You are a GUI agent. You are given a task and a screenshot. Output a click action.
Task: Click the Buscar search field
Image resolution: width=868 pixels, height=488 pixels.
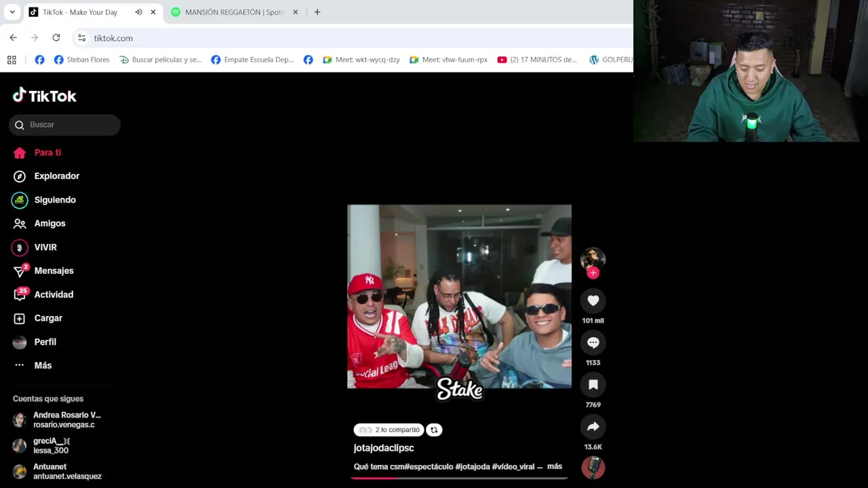pyautogui.click(x=64, y=125)
